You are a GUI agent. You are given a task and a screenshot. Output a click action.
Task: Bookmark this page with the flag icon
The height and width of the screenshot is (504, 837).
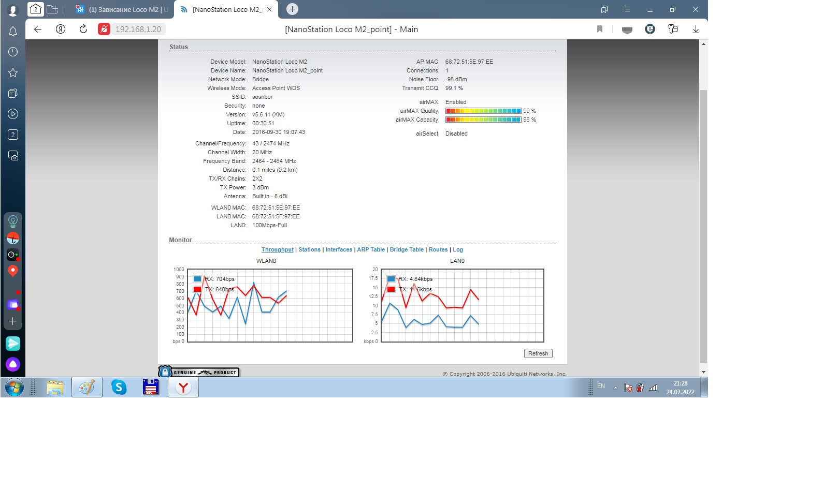600,29
